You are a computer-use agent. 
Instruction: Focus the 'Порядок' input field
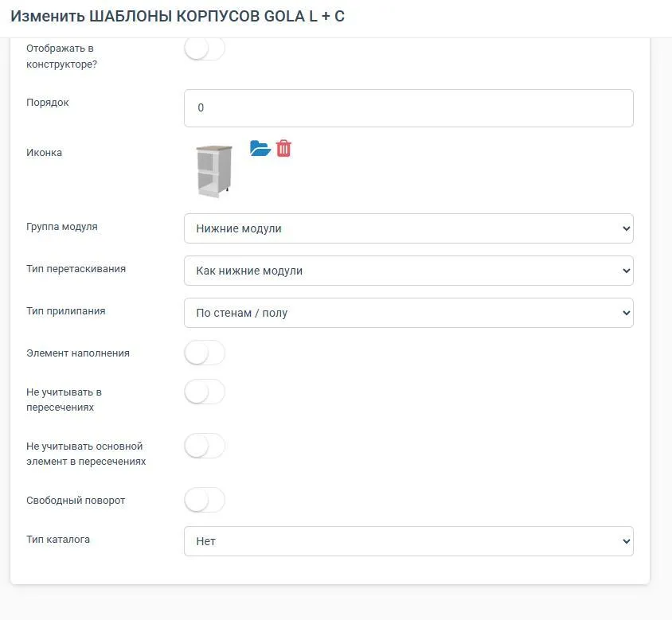408,108
